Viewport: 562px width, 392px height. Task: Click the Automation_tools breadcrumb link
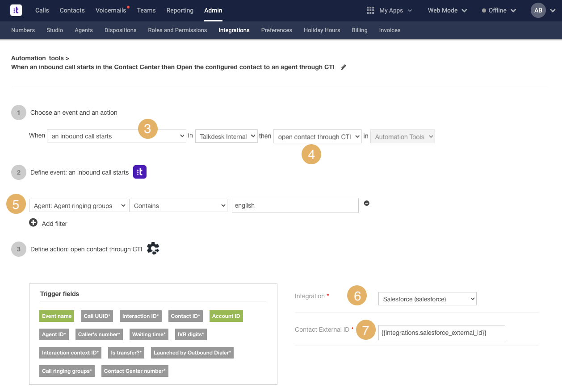pos(38,58)
